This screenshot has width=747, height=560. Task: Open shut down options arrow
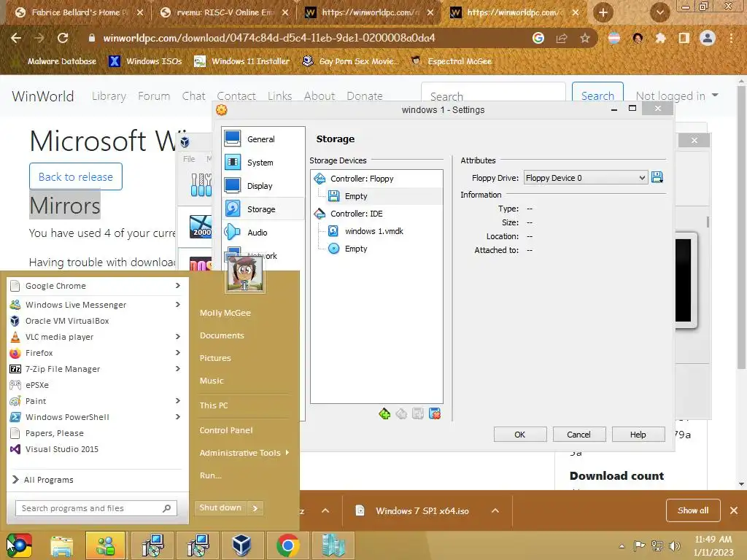click(x=255, y=508)
